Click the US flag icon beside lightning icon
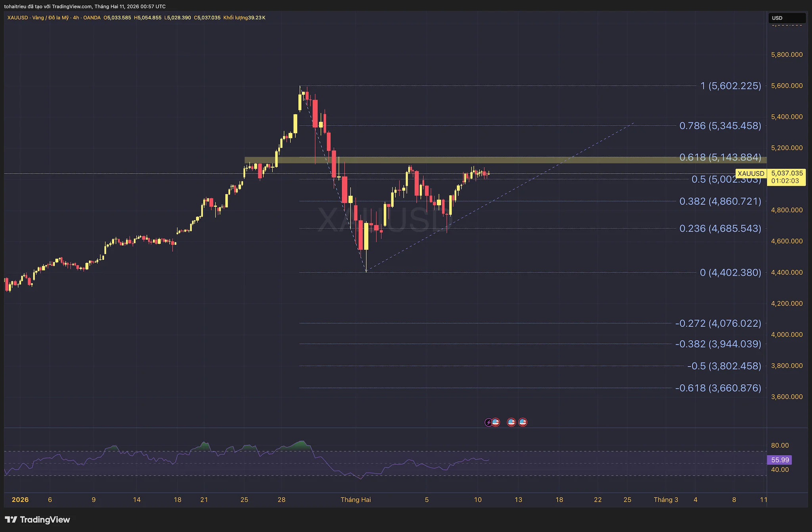Viewport: 812px width, 532px height. pos(496,422)
